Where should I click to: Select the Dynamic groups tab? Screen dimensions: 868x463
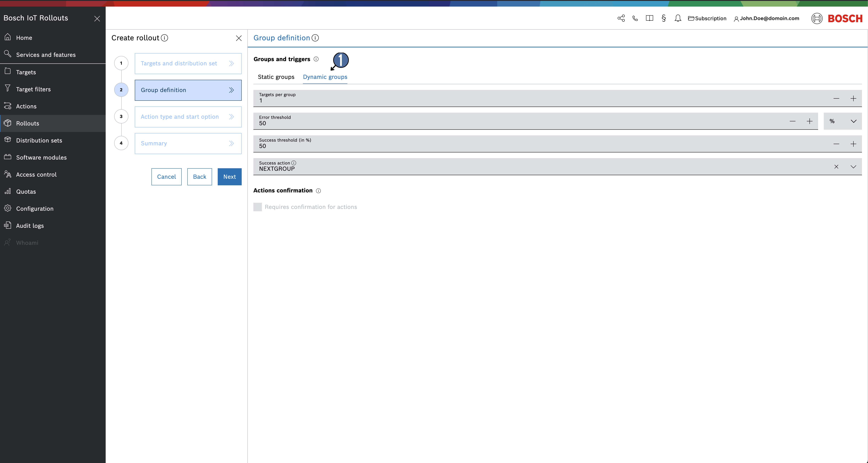pyautogui.click(x=325, y=77)
